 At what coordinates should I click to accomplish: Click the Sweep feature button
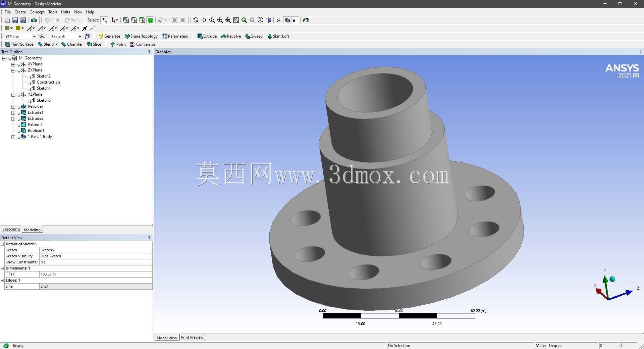[254, 36]
